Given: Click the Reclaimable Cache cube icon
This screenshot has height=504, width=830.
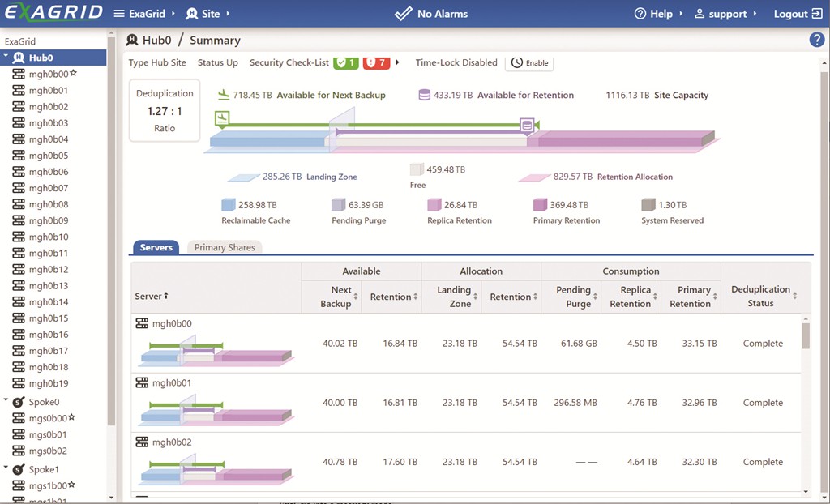Looking at the screenshot, I should pyautogui.click(x=228, y=204).
